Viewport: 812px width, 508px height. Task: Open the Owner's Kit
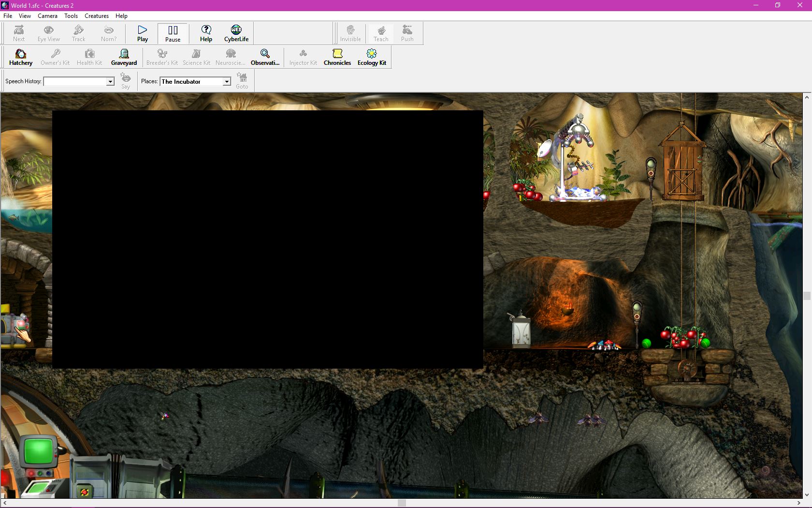click(x=55, y=57)
